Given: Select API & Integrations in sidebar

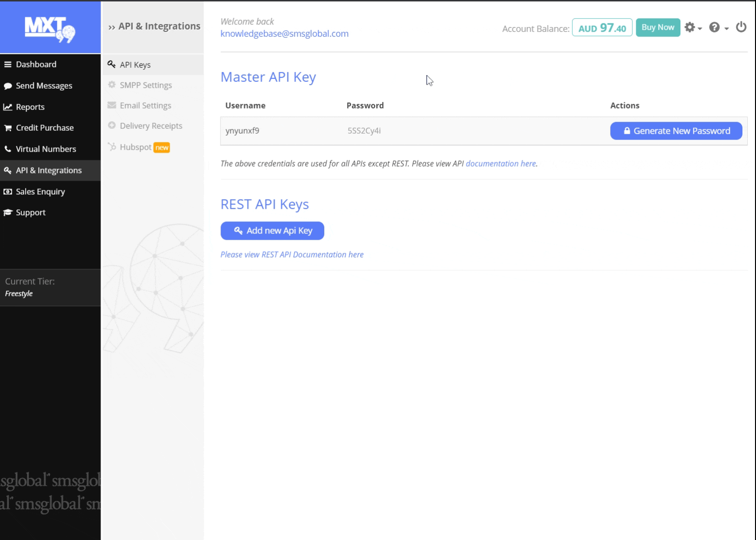Looking at the screenshot, I should (48, 170).
